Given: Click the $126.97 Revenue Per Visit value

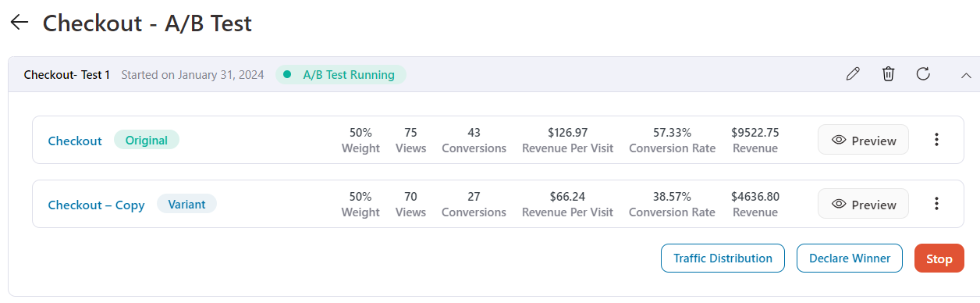Looking at the screenshot, I should tap(567, 132).
